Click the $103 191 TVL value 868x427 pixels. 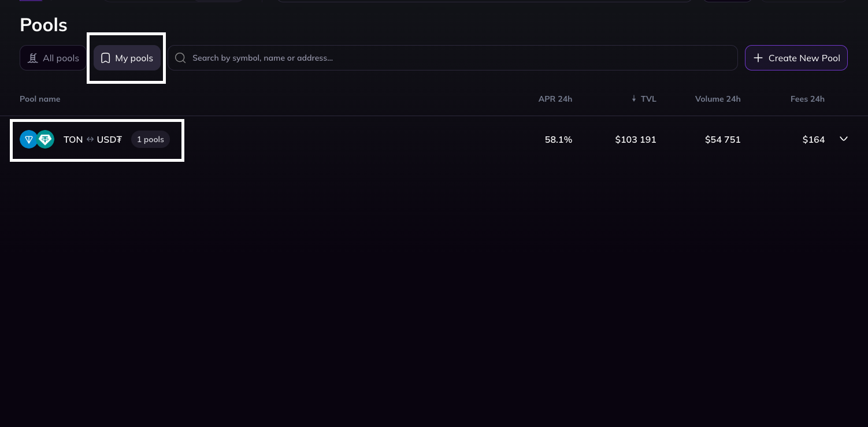(x=635, y=140)
